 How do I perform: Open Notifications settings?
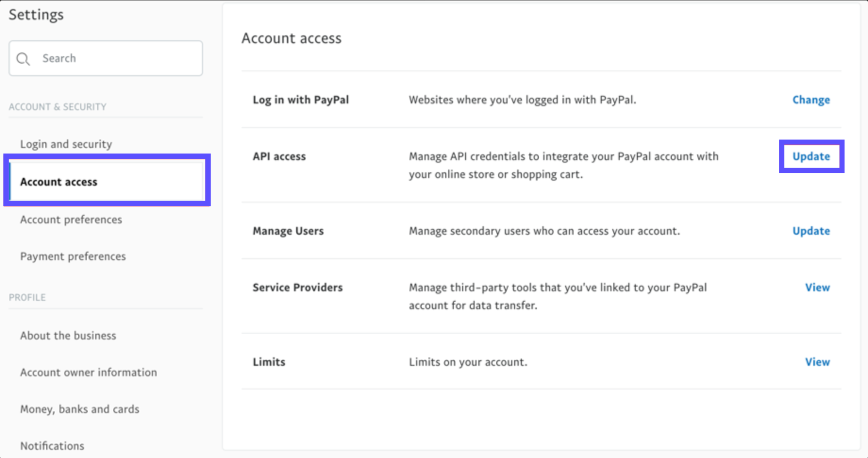(52, 446)
